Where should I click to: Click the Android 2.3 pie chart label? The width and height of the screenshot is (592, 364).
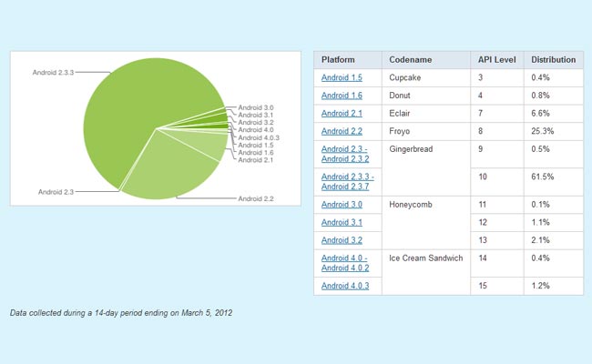tap(56, 192)
